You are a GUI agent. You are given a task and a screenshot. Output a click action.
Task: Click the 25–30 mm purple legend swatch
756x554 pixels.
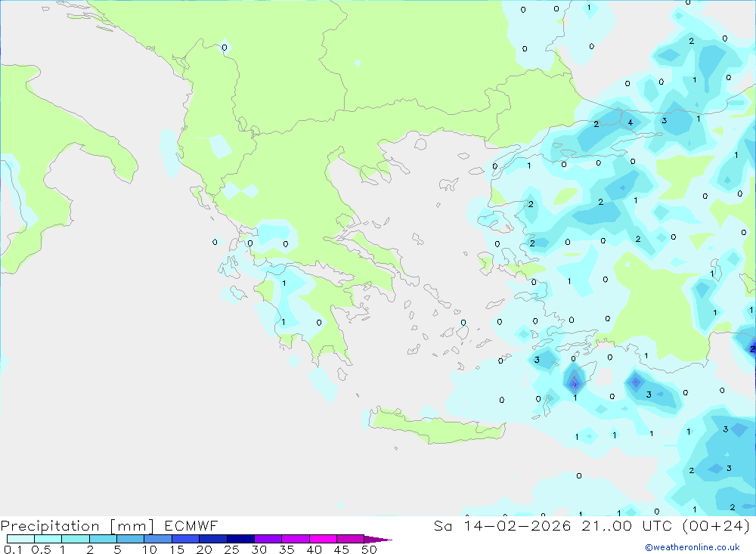click(x=240, y=539)
